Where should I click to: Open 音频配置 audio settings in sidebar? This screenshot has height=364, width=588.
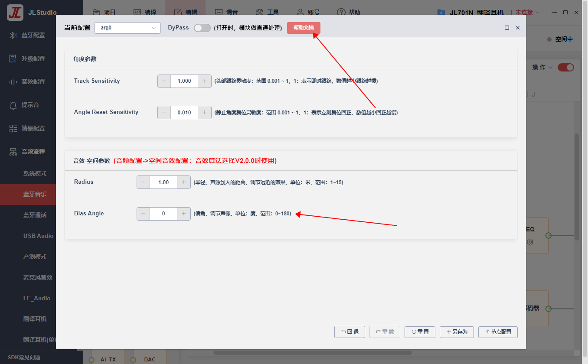tap(28, 81)
